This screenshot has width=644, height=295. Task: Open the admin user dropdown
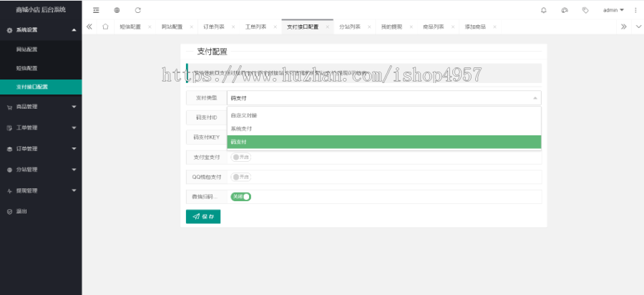[613, 10]
